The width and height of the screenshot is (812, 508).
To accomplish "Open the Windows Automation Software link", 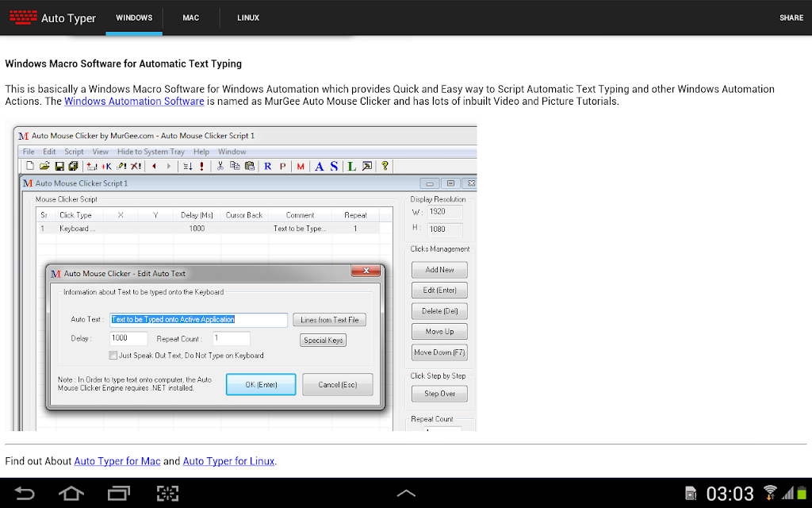I will (134, 101).
